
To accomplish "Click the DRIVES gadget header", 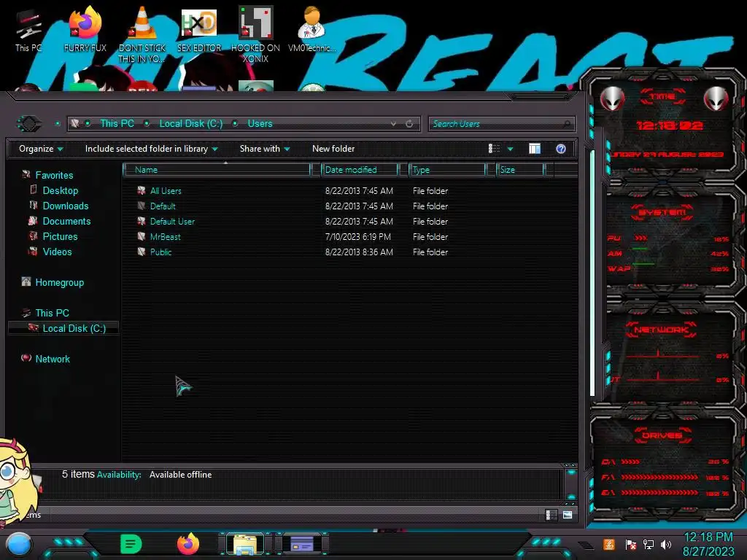I will [662, 435].
